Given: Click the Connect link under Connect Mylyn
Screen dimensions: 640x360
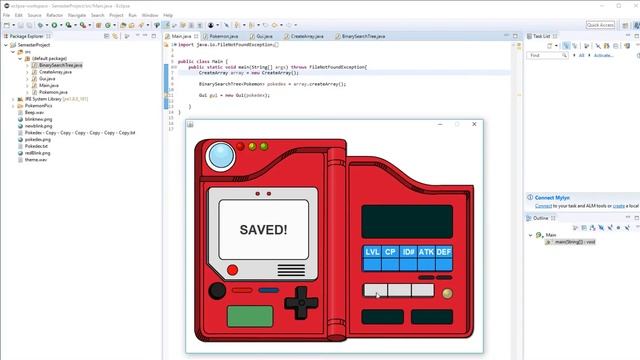Looking at the screenshot, I should point(543,206).
